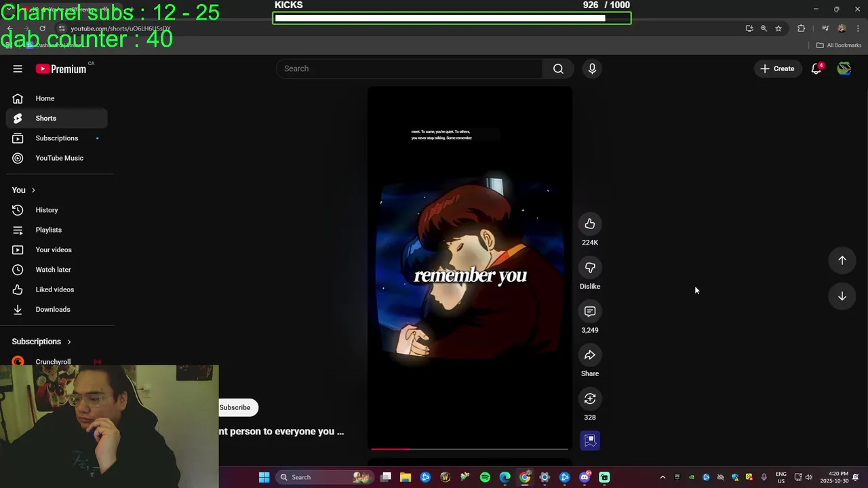Viewport: 868px width, 488px height.
Task: Click the search magnifier button
Action: (x=558, y=68)
